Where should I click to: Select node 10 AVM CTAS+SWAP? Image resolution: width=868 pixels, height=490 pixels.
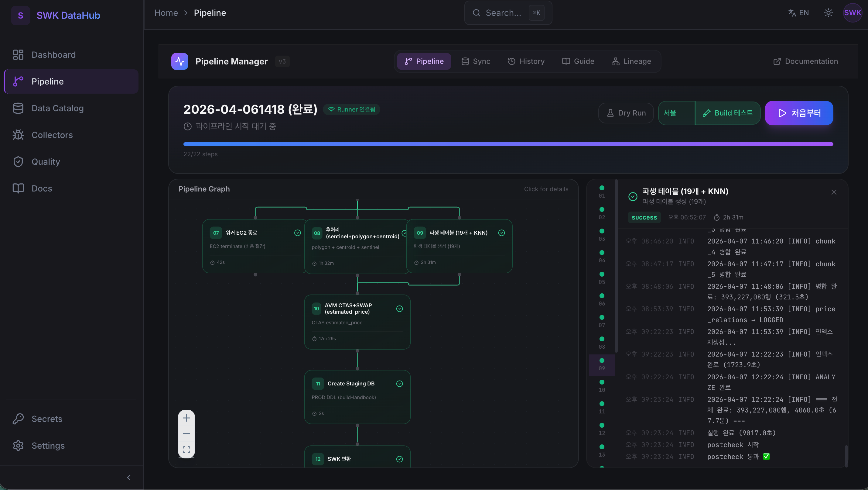point(357,322)
